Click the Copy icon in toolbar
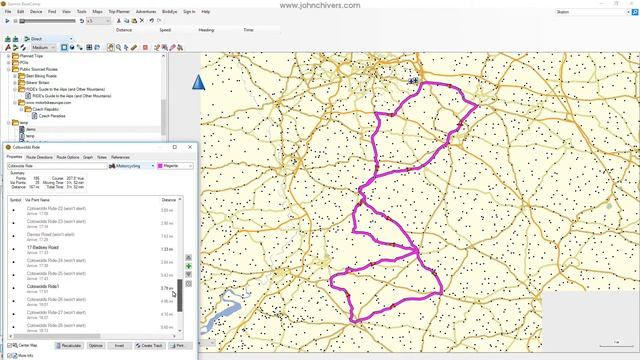This screenshot has width=640, height=360. pos(127,21)
